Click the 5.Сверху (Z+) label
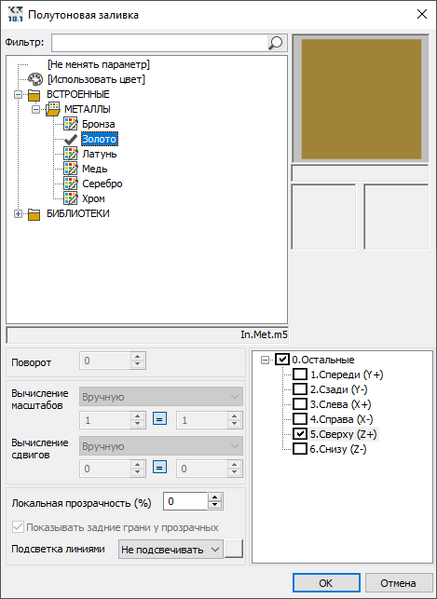Viewport: 437px width, 599px height. point(343,434)
